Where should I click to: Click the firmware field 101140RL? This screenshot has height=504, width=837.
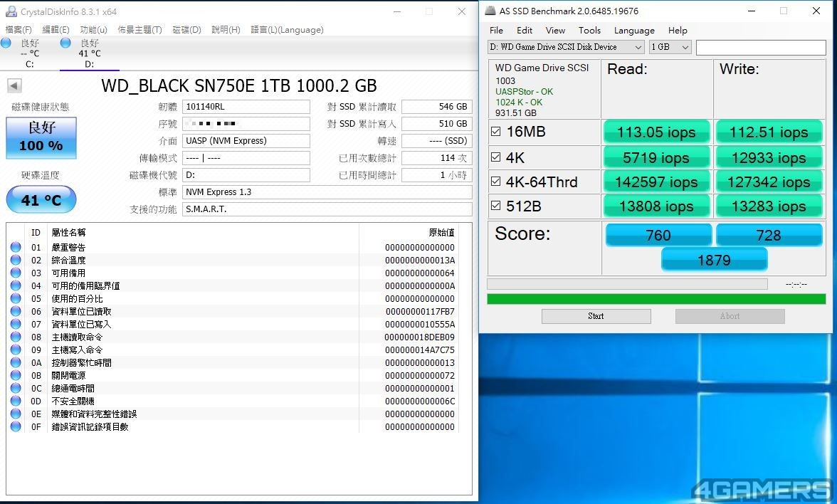[x=246, y=107]
